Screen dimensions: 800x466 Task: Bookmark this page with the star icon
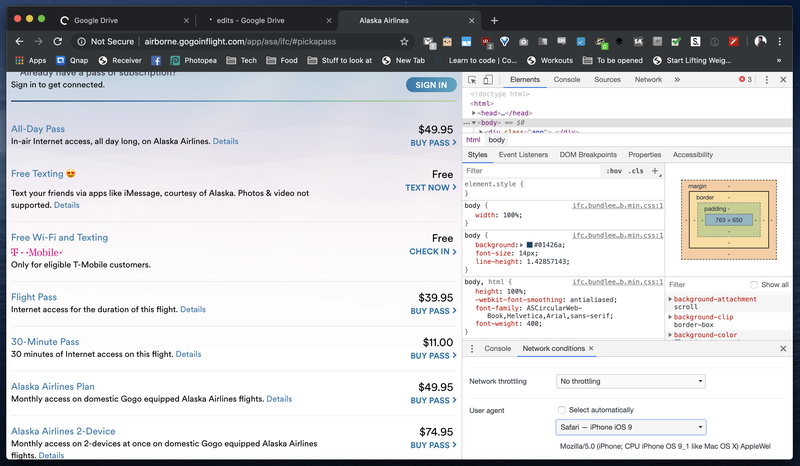(x=404, y=41)
